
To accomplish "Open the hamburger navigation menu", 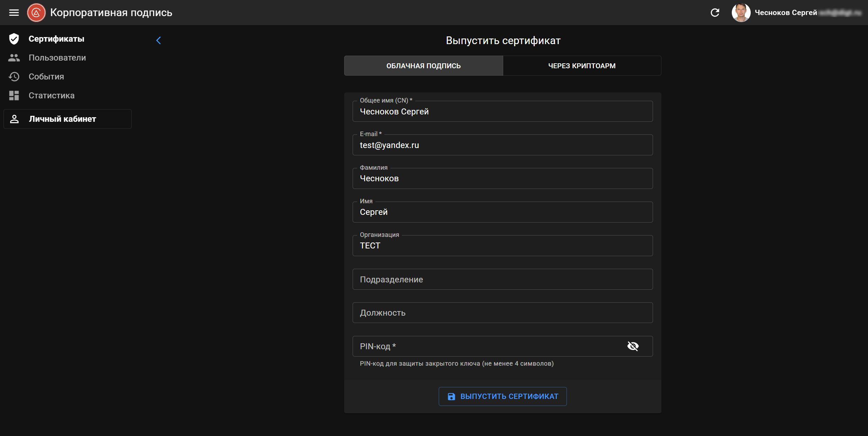I will 14,13.
